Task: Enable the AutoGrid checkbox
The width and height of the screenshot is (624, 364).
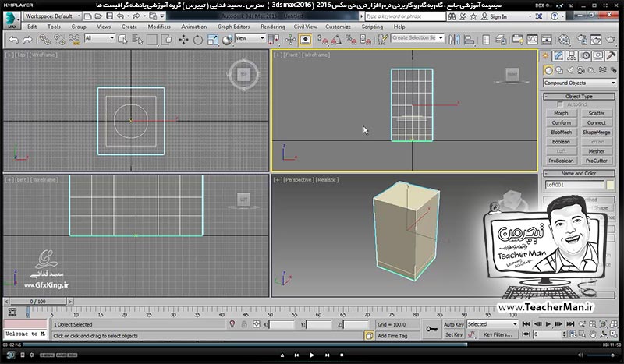Action: pyautogui.click(x=560, y=104)
